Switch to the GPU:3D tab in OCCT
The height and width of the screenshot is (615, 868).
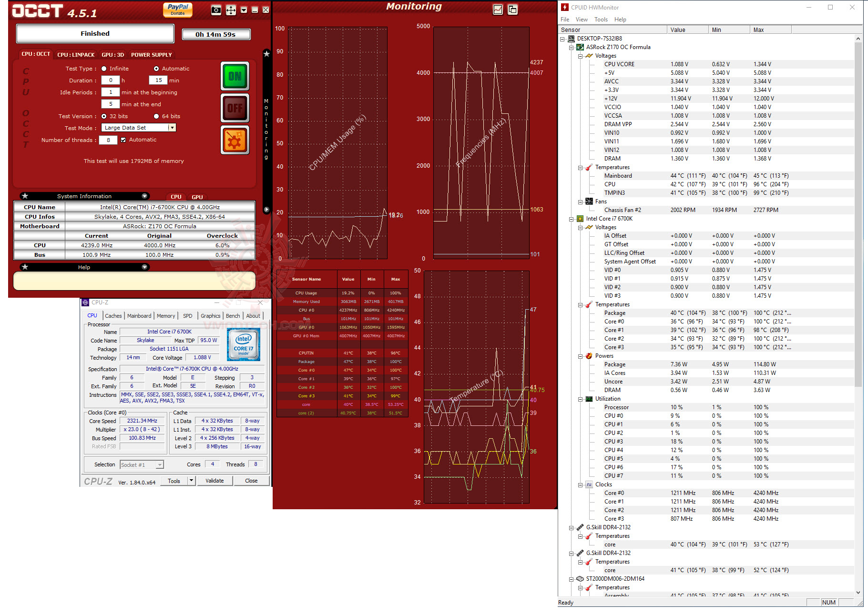(113, 55)
